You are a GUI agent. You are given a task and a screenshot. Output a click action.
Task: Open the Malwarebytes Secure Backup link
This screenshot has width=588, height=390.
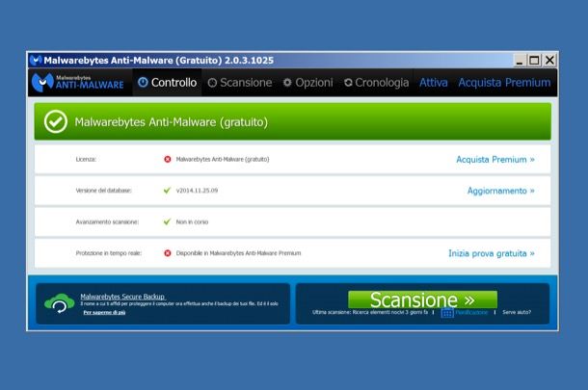coord(122,297)
